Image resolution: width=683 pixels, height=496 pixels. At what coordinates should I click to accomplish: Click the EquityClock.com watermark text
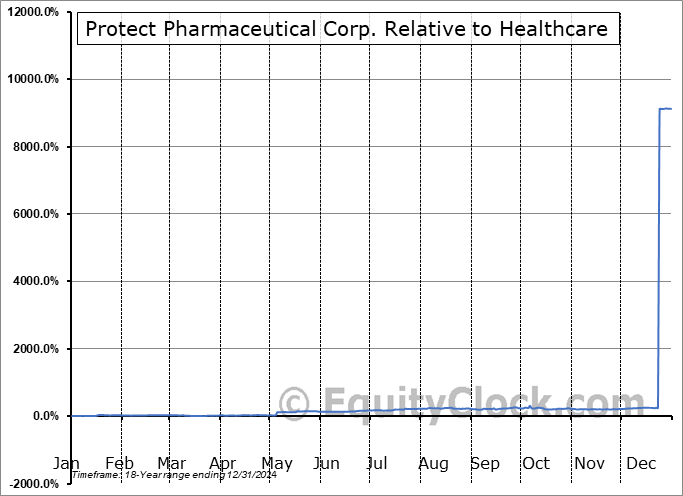coord(466,403)
